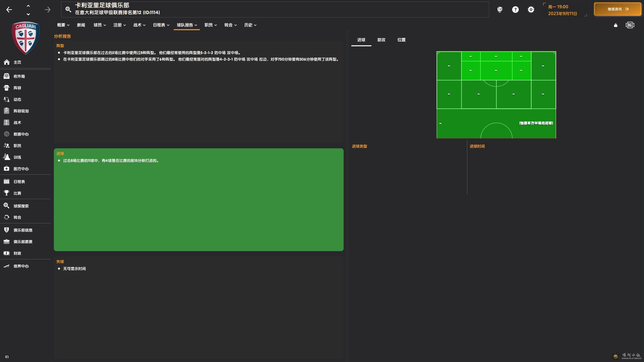
Task: Open the 财政 finances sidebar icon
Action: [7, 253]
